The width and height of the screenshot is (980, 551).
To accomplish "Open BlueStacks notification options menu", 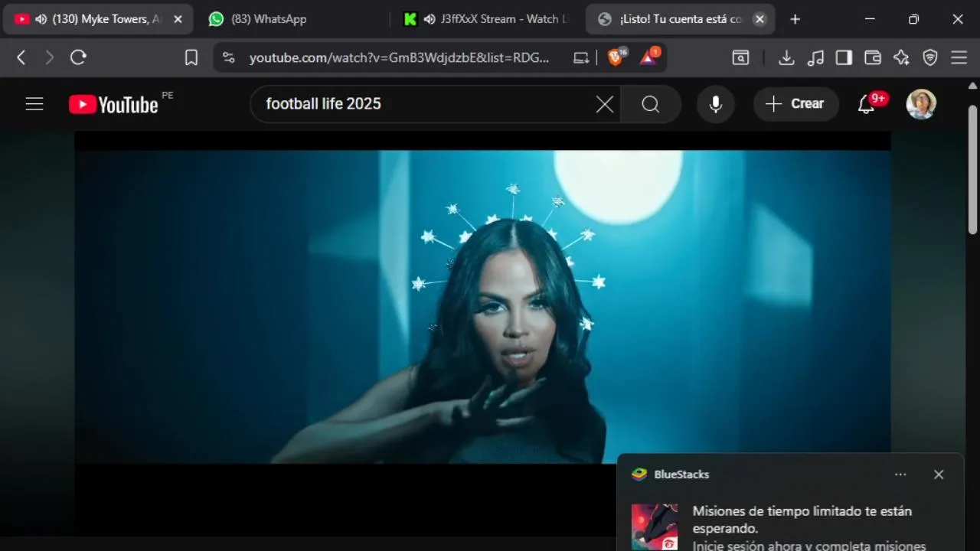I will pyautogui.click(x=900, y=474).
